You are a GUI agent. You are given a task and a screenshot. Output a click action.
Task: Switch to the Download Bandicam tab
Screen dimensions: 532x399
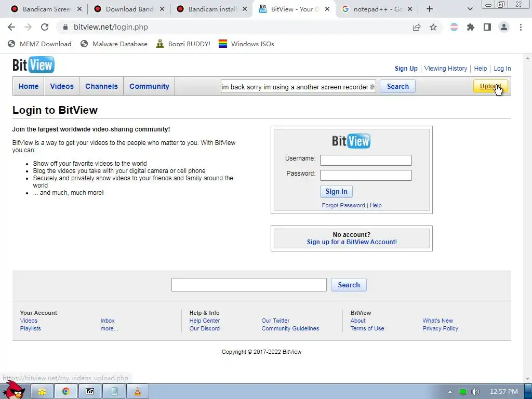(x=129, y=9)
